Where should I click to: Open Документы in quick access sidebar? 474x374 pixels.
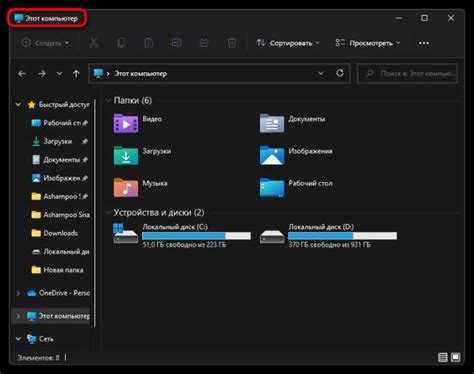click(x=59, y=160)
